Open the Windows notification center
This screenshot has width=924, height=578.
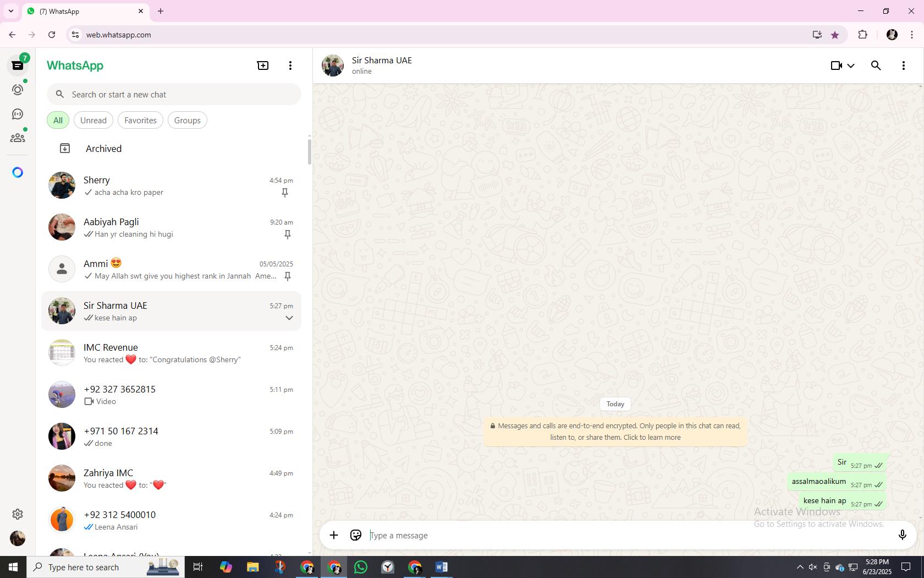[x=906, y=567]
